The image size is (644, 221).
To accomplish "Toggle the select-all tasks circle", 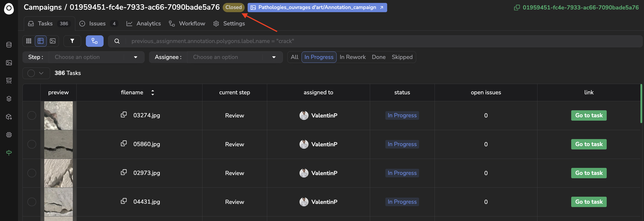I will 31,73.
